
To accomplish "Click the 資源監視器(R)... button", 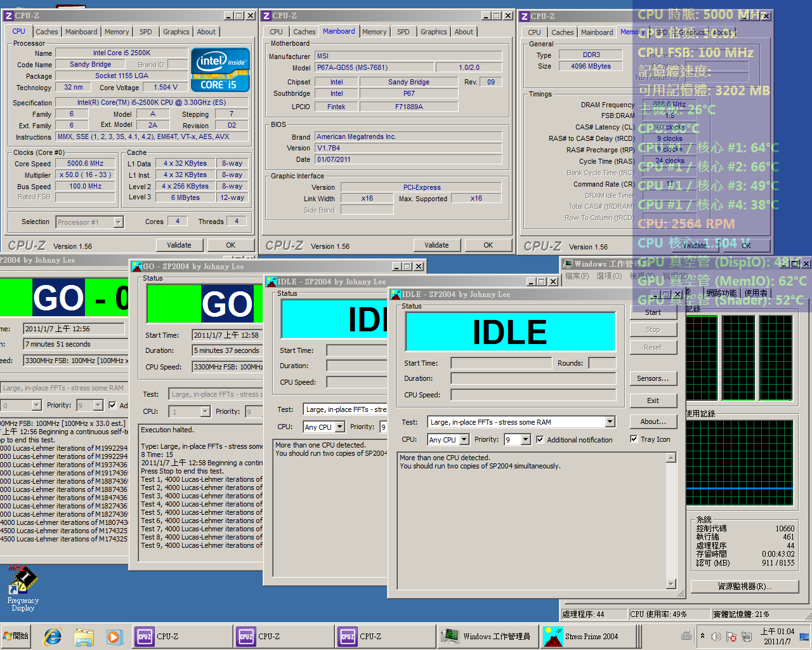I will click(x=744, y=586).
